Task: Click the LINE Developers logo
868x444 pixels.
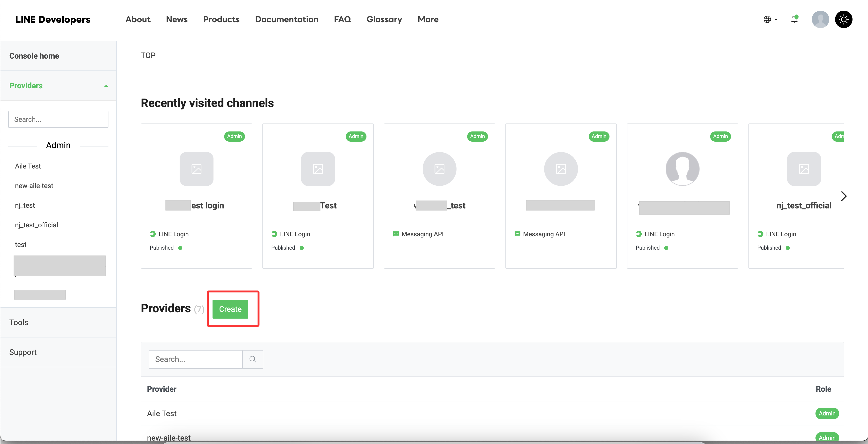Action: tap(53, 20)
